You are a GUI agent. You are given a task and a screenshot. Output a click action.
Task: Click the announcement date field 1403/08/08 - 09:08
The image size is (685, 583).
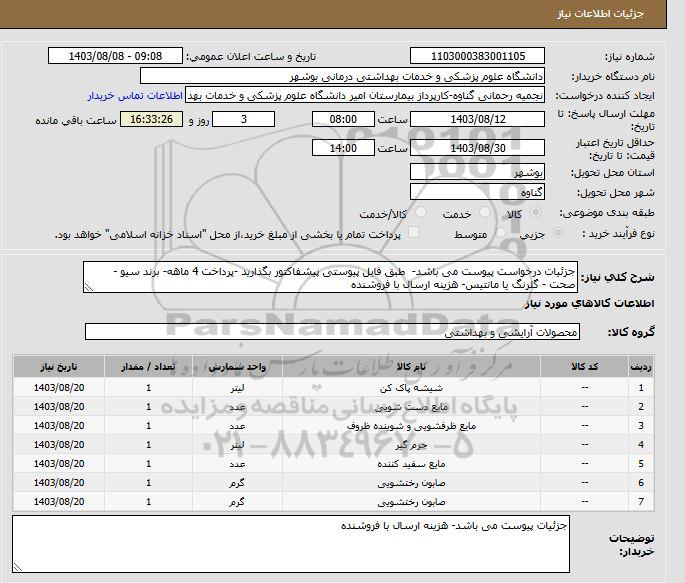click(x=115, y=56)
